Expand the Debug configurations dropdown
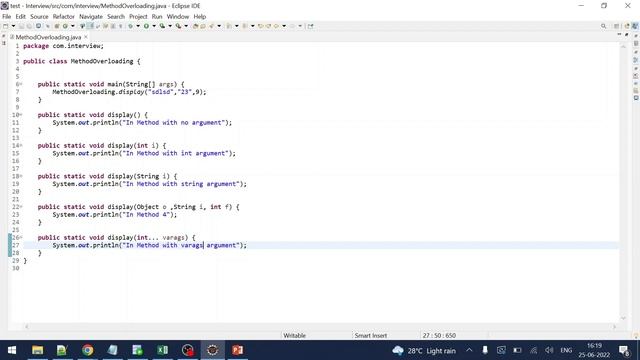This screenshot has width=640, height=360. click(x=138, y=26)
